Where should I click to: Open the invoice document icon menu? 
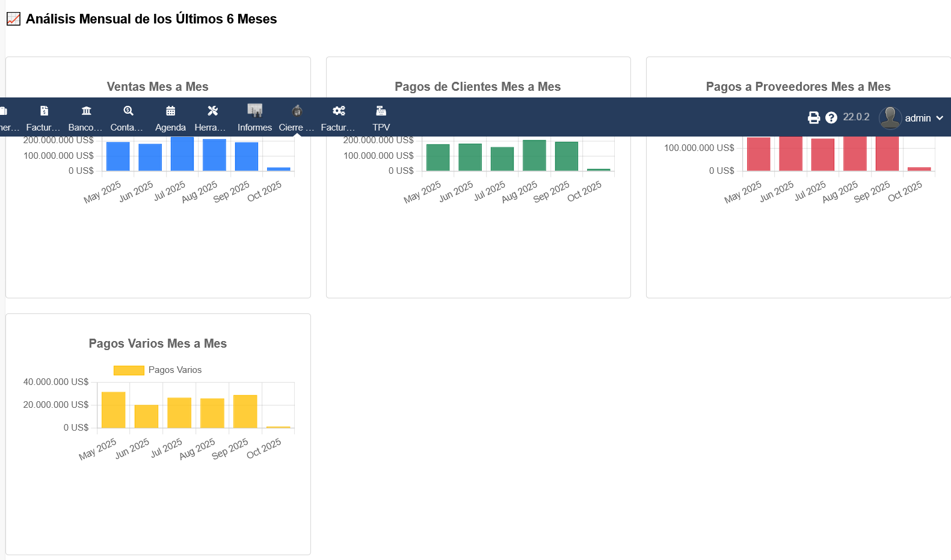click(x=44, y=111)
